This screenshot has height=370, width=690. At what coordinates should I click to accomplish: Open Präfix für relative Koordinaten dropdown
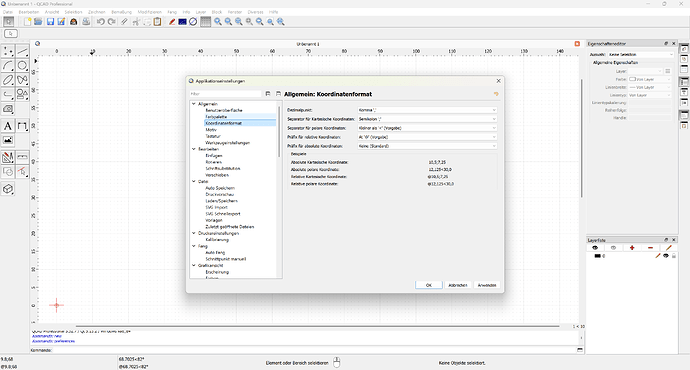pyautogui.click(x=427, y=137)
